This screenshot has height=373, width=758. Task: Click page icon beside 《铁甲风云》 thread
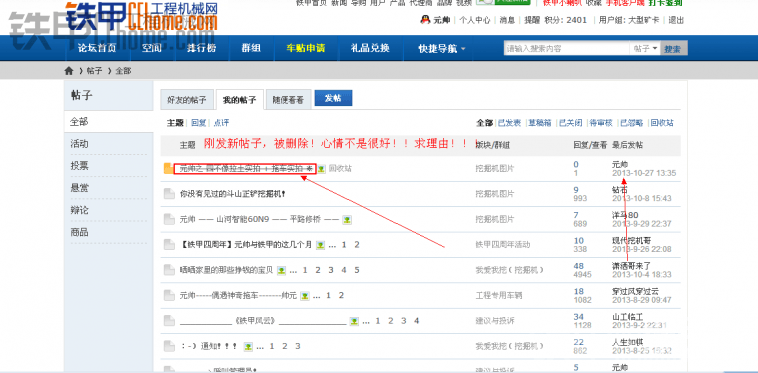tap(169, 321)
